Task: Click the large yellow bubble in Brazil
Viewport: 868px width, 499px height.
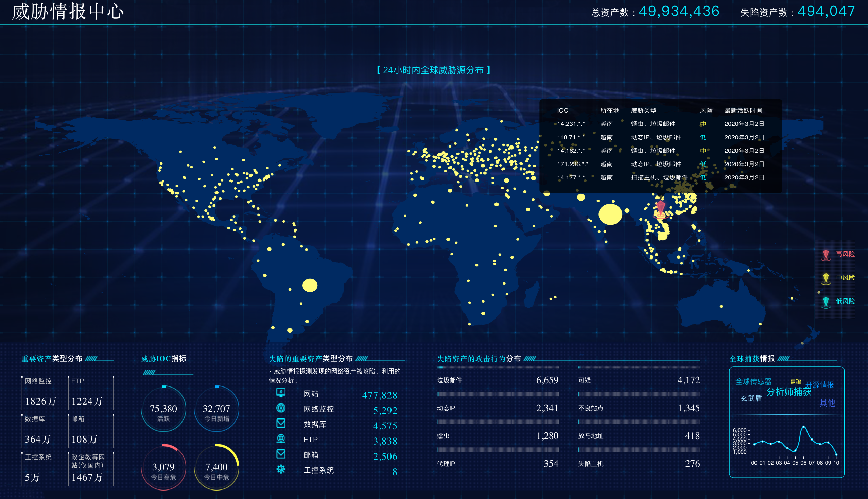Action: point(310,285)
